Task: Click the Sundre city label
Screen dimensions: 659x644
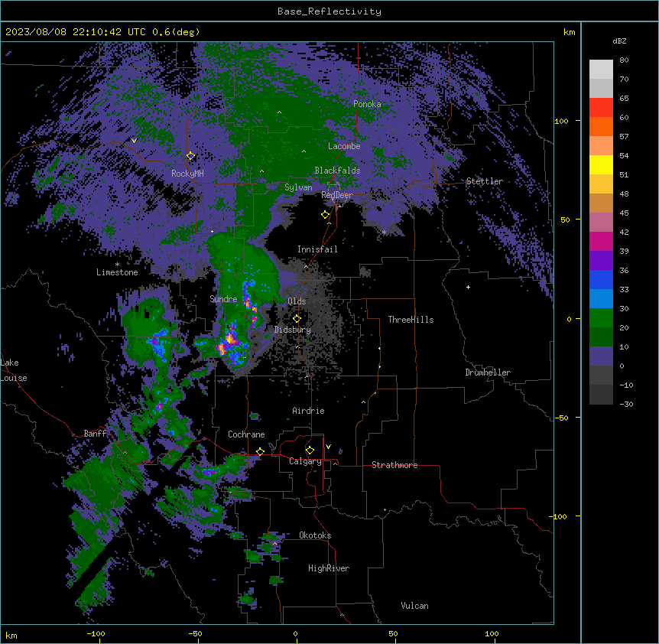Action: [223, 299]
